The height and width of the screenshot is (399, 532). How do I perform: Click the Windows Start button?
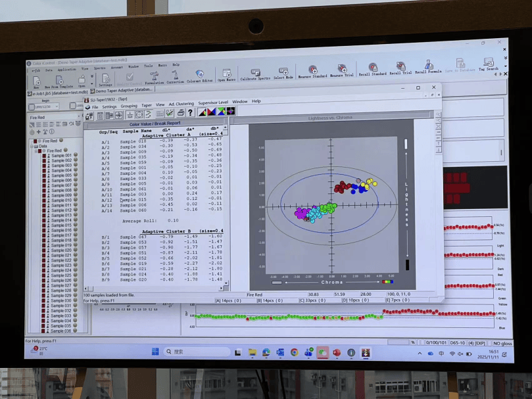155,352
